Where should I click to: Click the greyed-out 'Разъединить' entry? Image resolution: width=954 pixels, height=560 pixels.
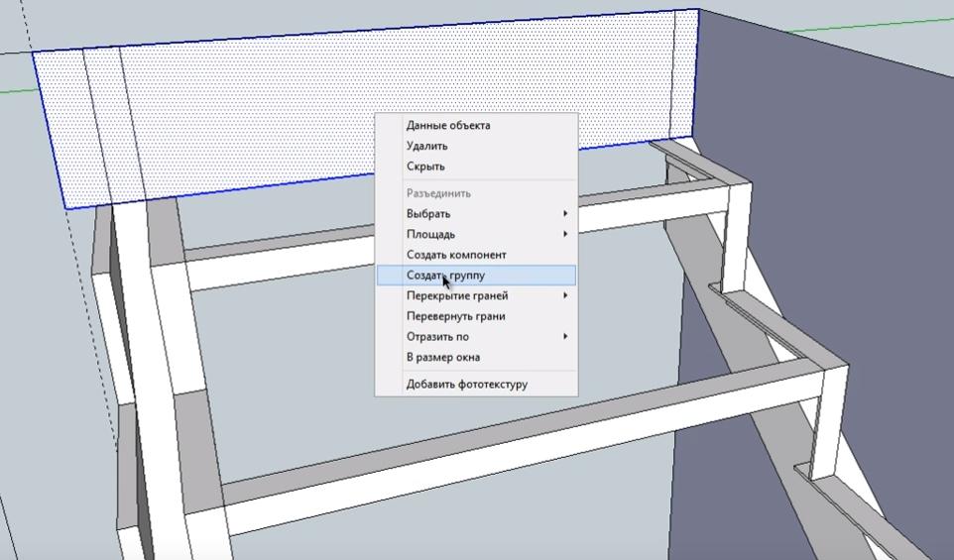point(438,193)
